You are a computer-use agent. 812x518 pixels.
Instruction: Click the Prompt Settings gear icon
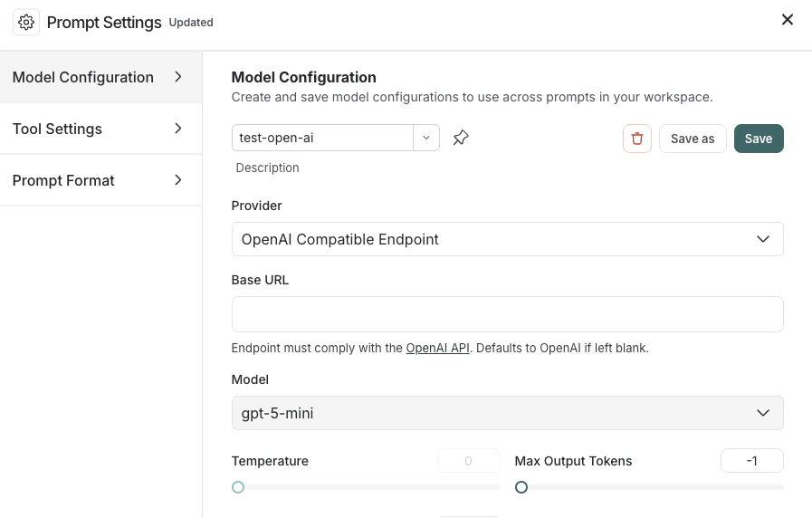click(26, 23)
